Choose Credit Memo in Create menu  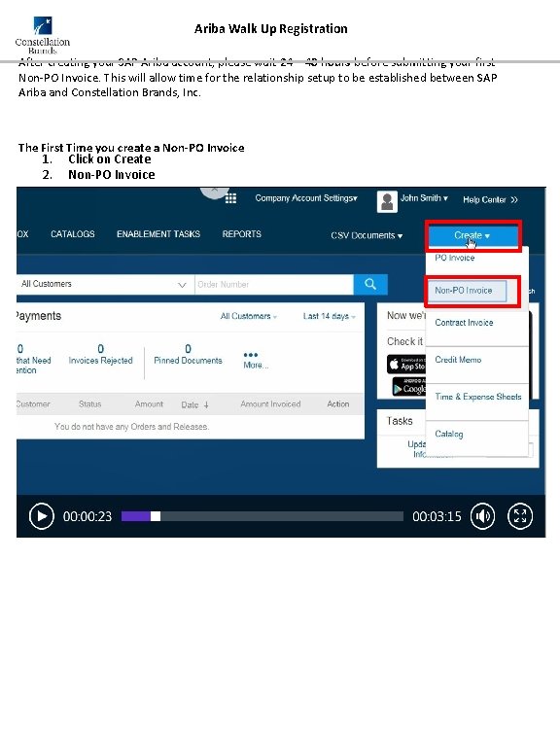[458, 360]
